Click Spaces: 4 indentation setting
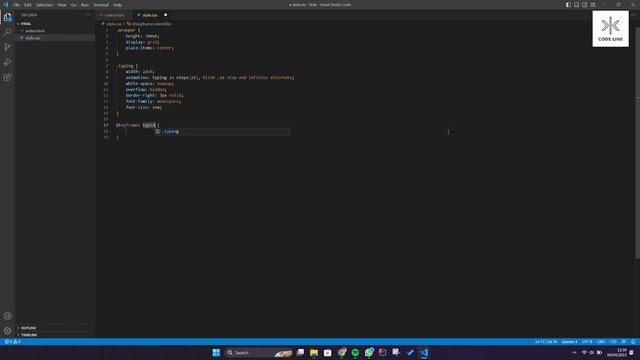The image size is (640, 360). pos(569,342)
